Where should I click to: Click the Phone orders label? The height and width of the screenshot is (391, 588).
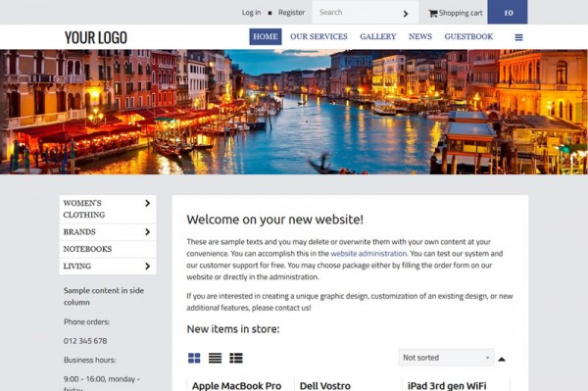tap(86, 321)
